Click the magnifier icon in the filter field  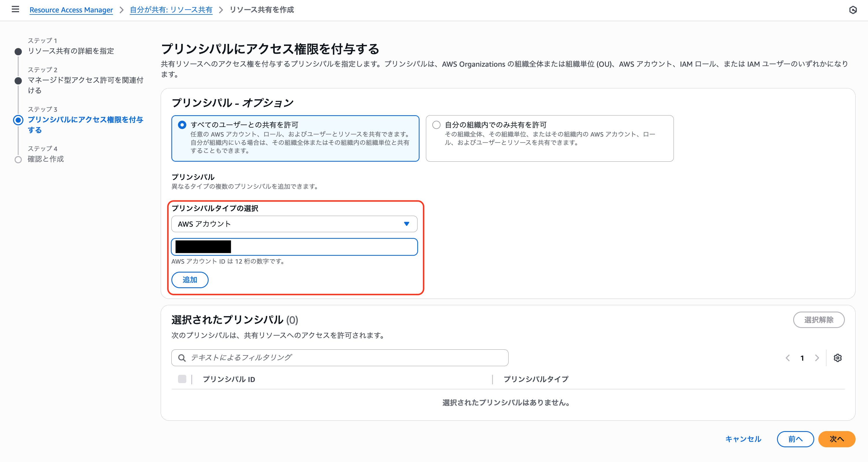(182, 358)
